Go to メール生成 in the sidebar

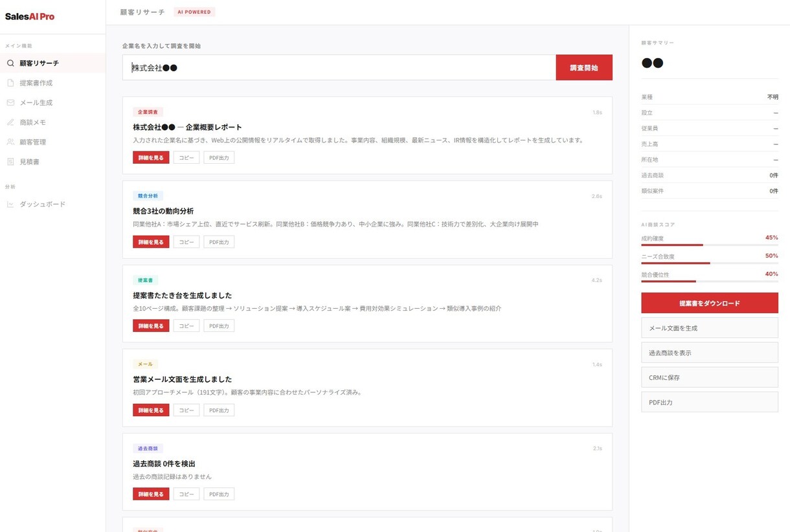52,102
